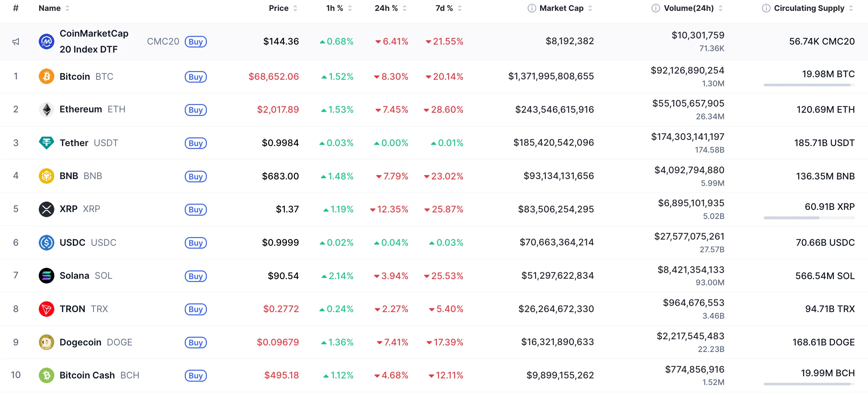
Task: Click the Solana logo icon
Action: [x=46, y=276]
